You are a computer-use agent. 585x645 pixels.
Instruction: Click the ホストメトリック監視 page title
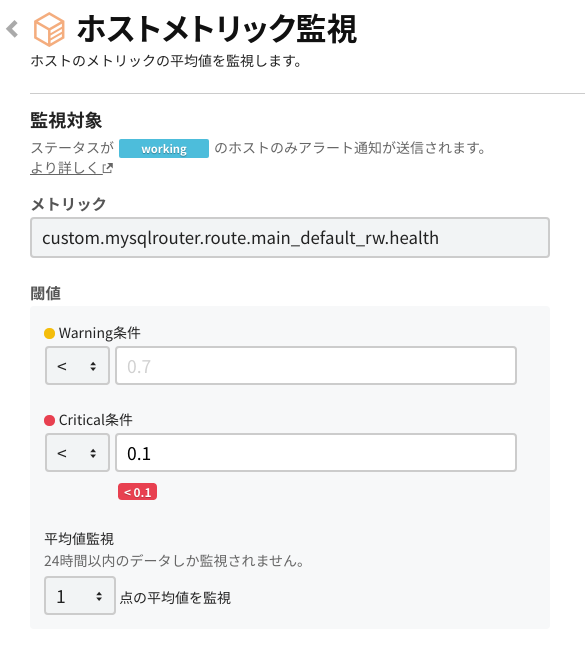coord(217,29)
